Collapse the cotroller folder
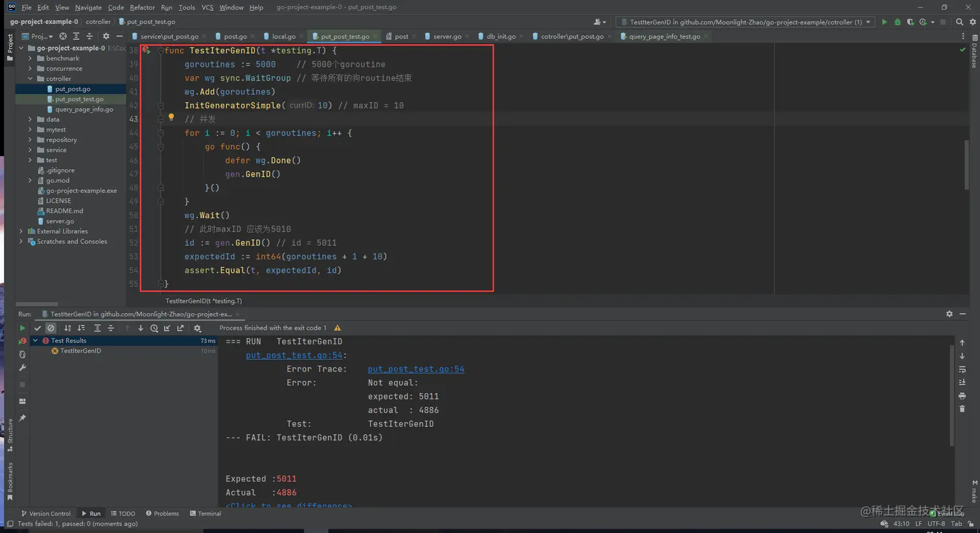This screenshot has width=980, height=533. 30,78
